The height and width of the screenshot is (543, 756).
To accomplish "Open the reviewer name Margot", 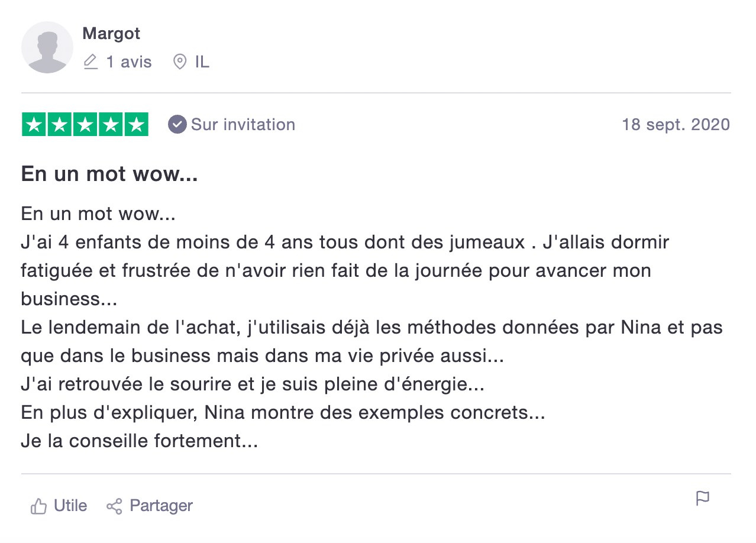I will (111, 34).
